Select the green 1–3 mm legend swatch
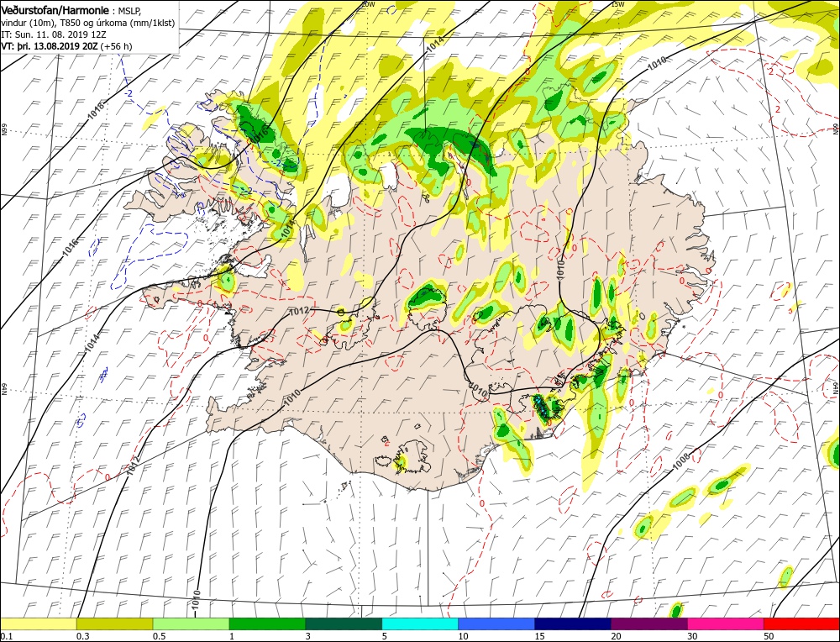The width and height of the screenshot is (840, 642). click(x=267, y=624)
